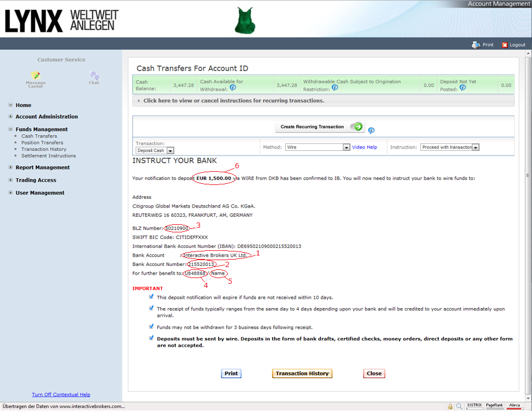Click the Transaction History button
The height and width of the screenshot is (411, 532).
302,373
